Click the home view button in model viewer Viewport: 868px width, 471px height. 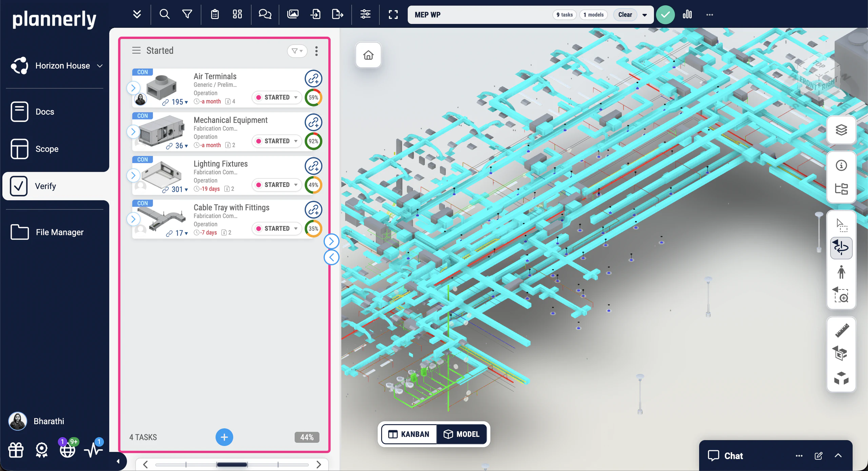pyautogui.click(x=368, y=55)
